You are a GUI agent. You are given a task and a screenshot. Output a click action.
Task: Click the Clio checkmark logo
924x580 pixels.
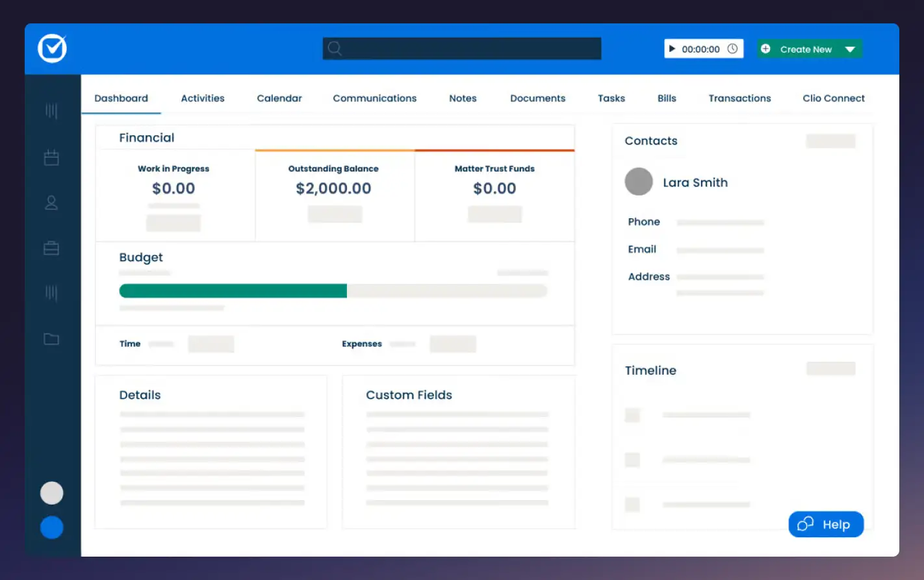51,47
